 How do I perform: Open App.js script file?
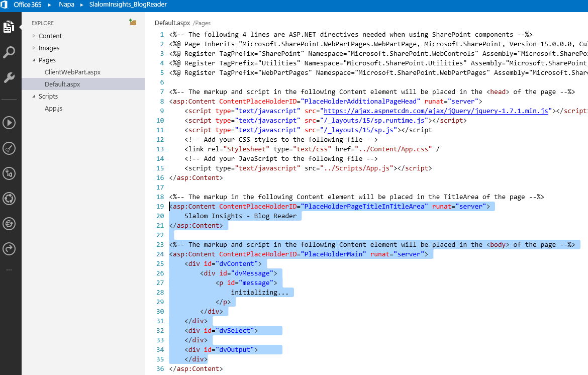click(53, 109)
